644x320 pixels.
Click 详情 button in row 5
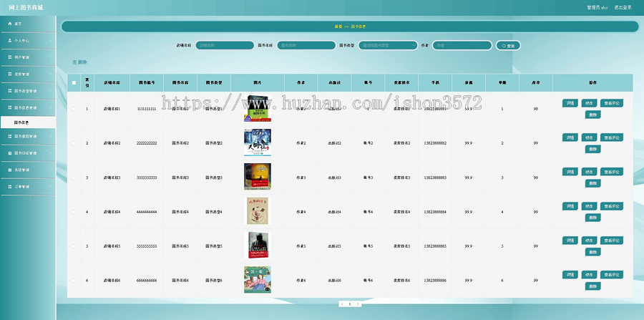pyautogui.click(x=570, y=241)
